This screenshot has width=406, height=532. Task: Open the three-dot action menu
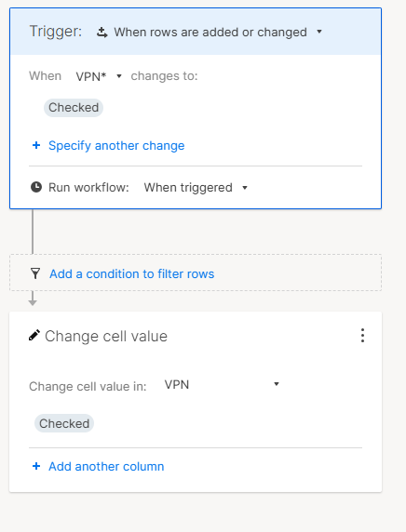362,335
